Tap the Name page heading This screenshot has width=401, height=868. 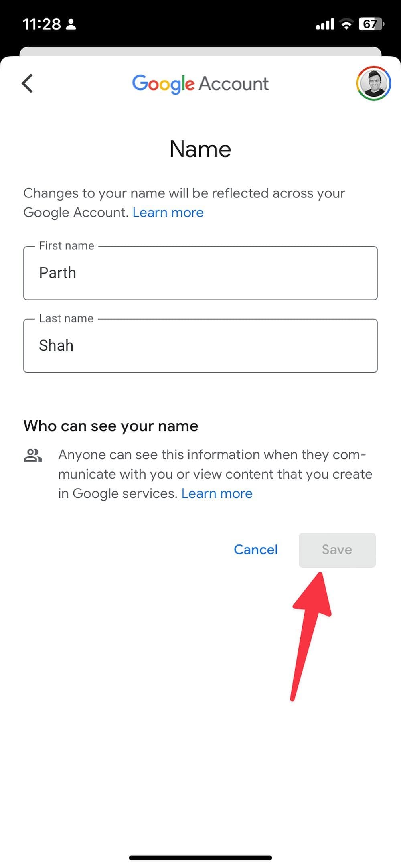[200, 149]
